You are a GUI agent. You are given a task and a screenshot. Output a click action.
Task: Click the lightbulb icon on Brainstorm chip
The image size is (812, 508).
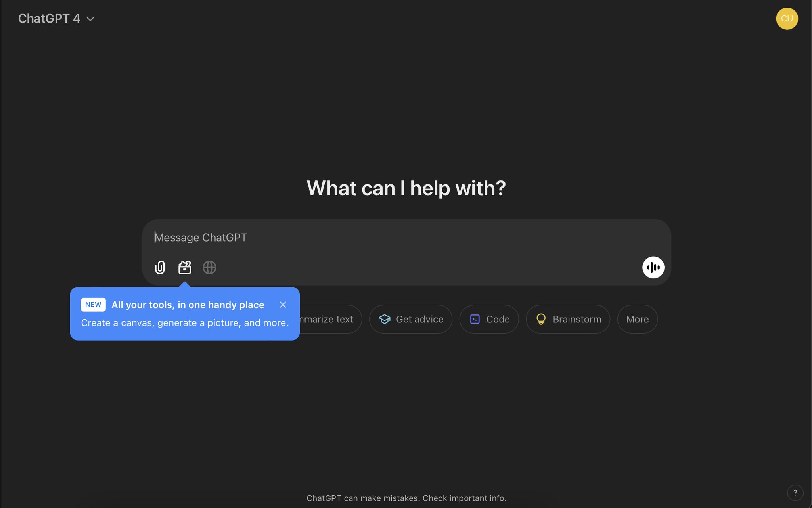541,319
